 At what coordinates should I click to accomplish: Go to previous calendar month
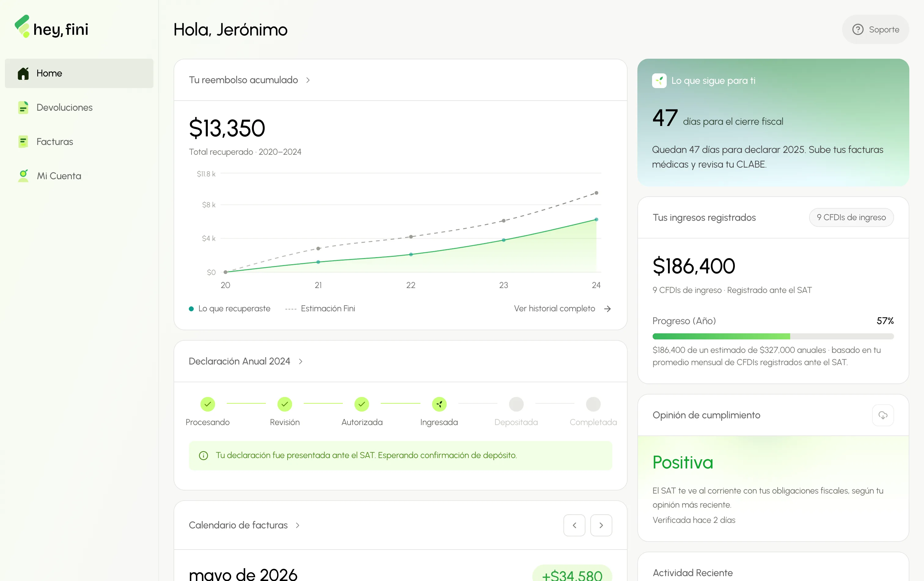click(574, 525)
